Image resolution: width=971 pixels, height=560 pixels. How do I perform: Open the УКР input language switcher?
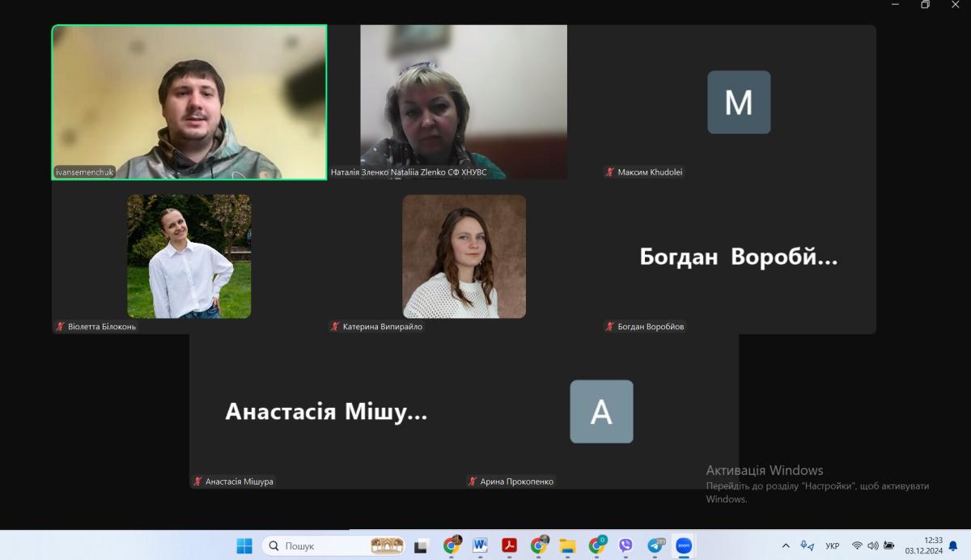tap(832, 545)
